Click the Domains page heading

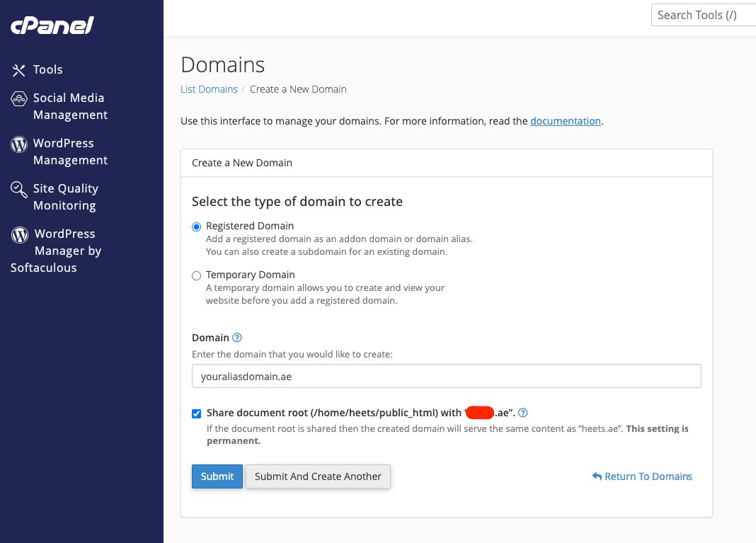[223, 64]
